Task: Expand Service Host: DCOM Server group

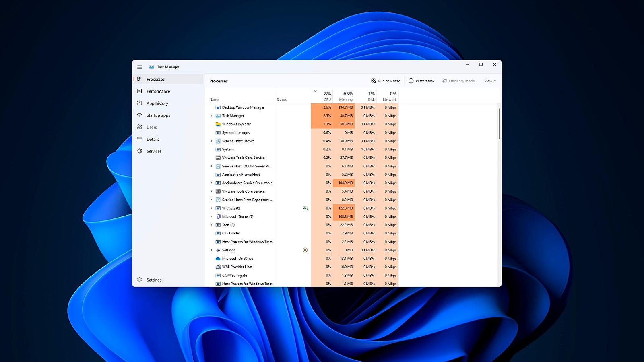Action: [x=211, y=166]
